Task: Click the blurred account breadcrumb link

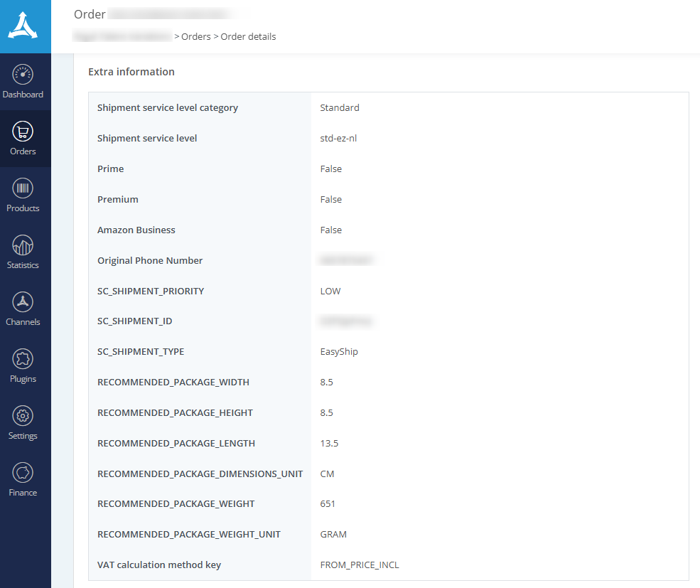Action: coord(122,36)
